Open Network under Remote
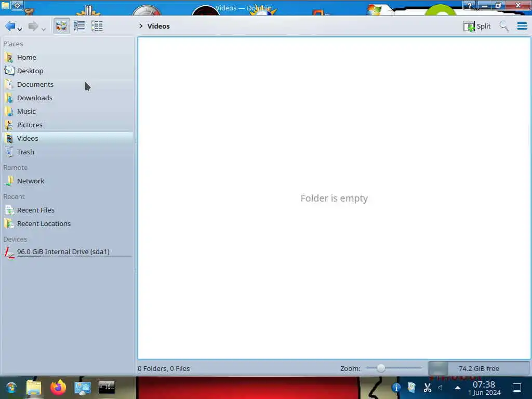This screenshot has height=399, width=532. (x=68, y=181)
